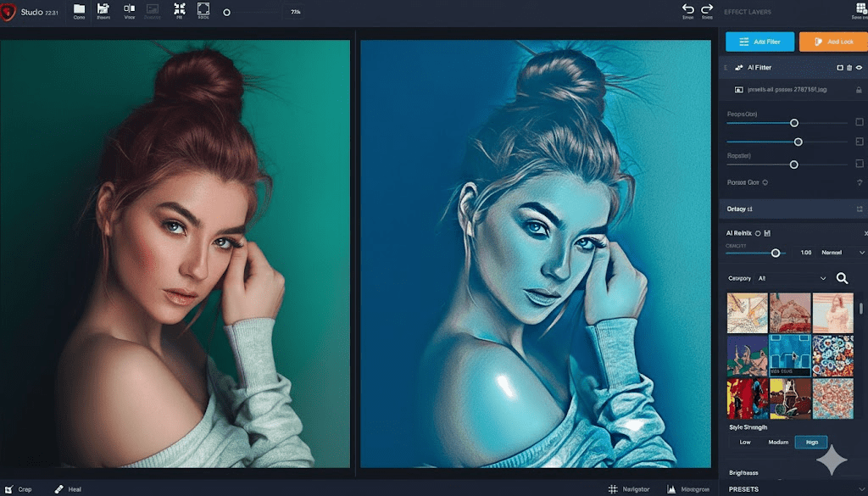
Task: Open the Histogram panel
Action: pyautogui.click(x=687, y=489)
